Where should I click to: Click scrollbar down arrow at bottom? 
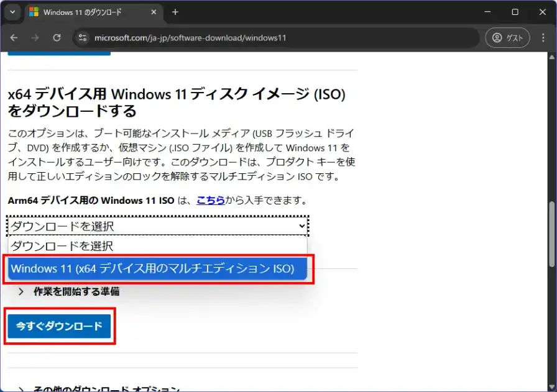click(551, 386)
